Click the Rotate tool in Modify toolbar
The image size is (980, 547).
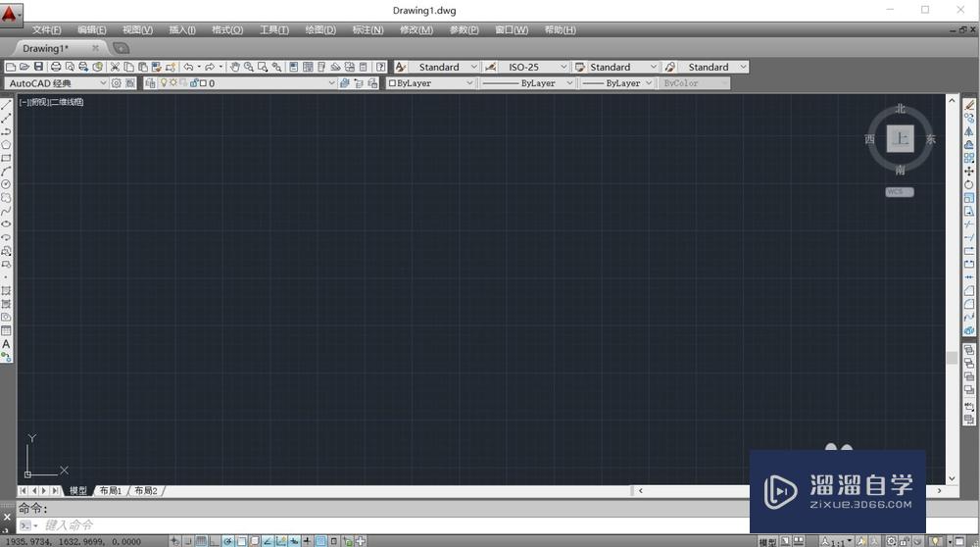(969, 184)
